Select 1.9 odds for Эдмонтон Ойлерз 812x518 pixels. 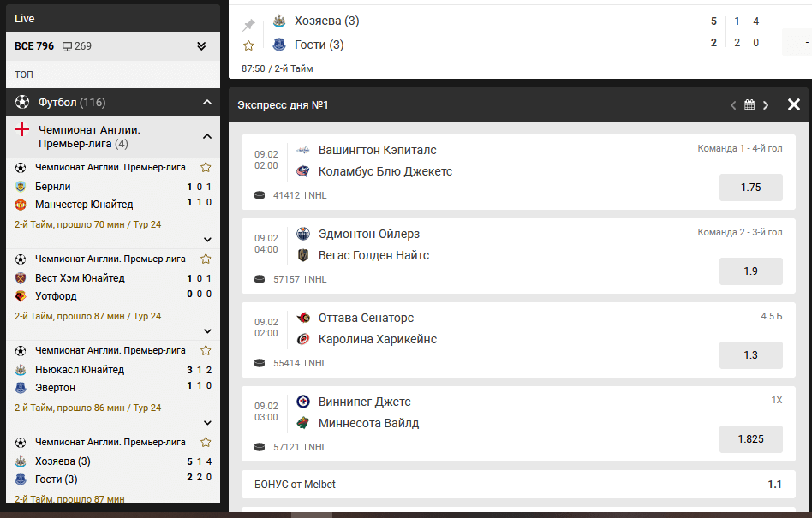pos(751,271)
